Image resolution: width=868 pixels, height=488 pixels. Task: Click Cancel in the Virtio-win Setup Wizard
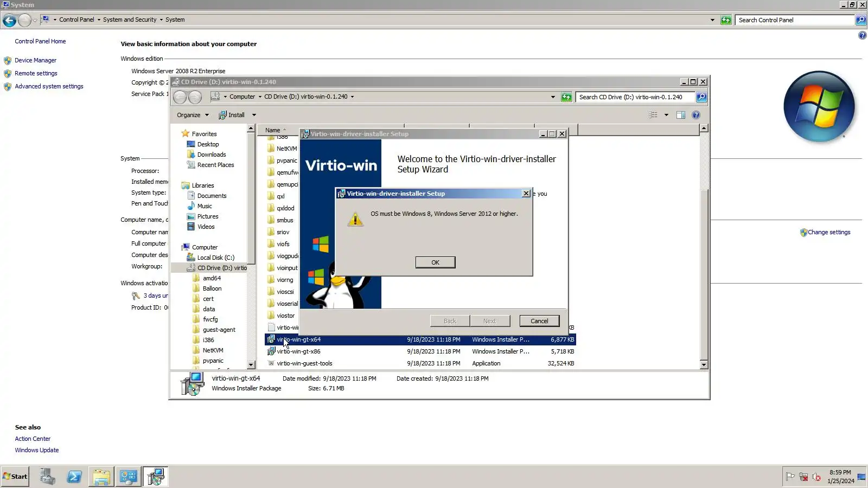click(539, 321)
